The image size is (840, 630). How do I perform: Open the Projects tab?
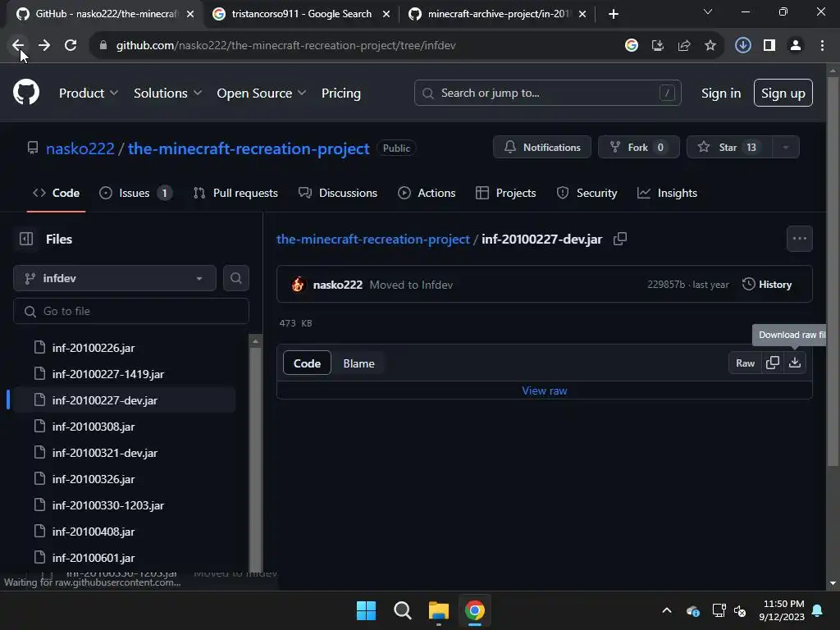coord(505,193)
